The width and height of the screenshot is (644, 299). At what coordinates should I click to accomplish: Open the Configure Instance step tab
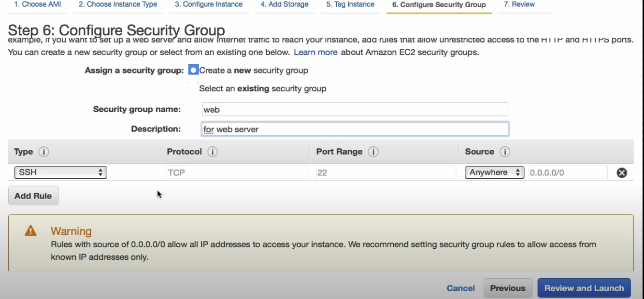tap(209, 4)
